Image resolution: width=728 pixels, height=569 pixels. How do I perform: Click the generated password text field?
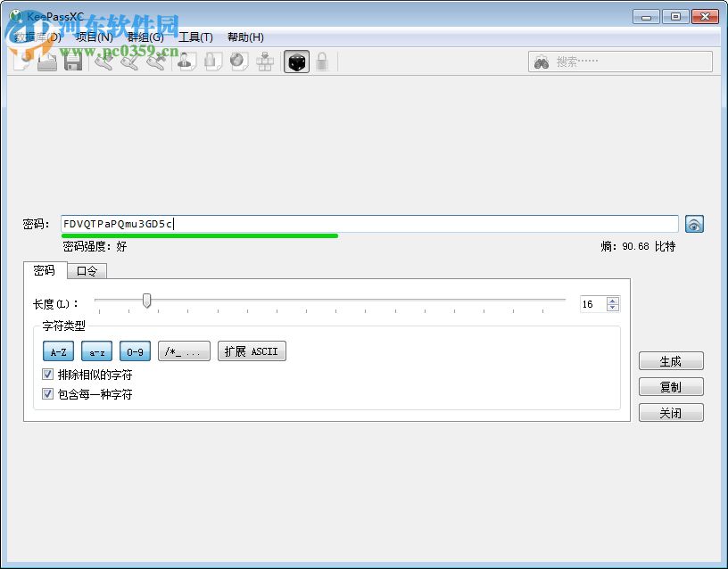point(369,224)
